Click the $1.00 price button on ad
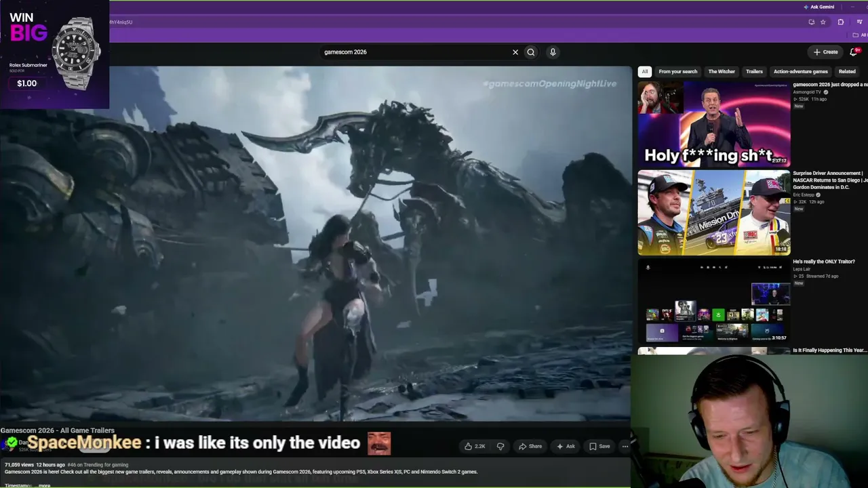 click(27, 83)
